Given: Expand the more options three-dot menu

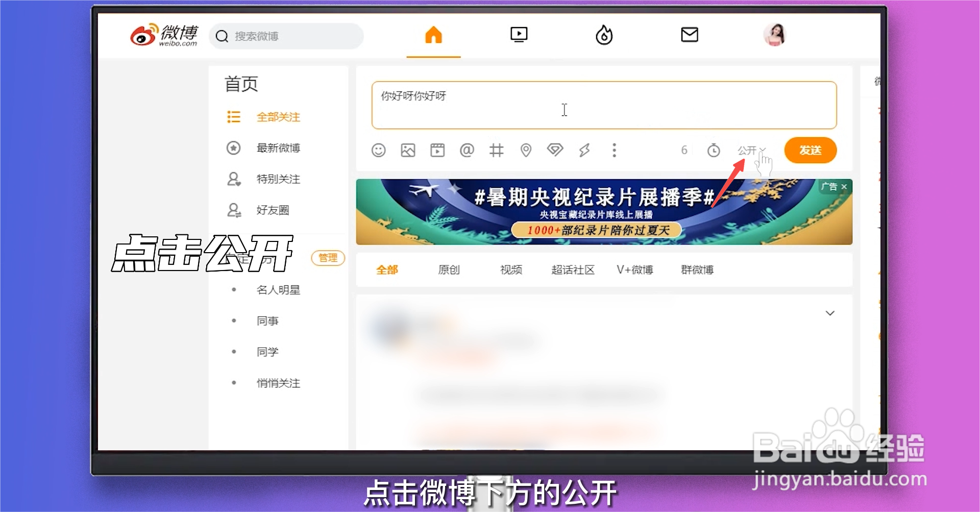Looking at the screenshot, I should coord(615,151).
